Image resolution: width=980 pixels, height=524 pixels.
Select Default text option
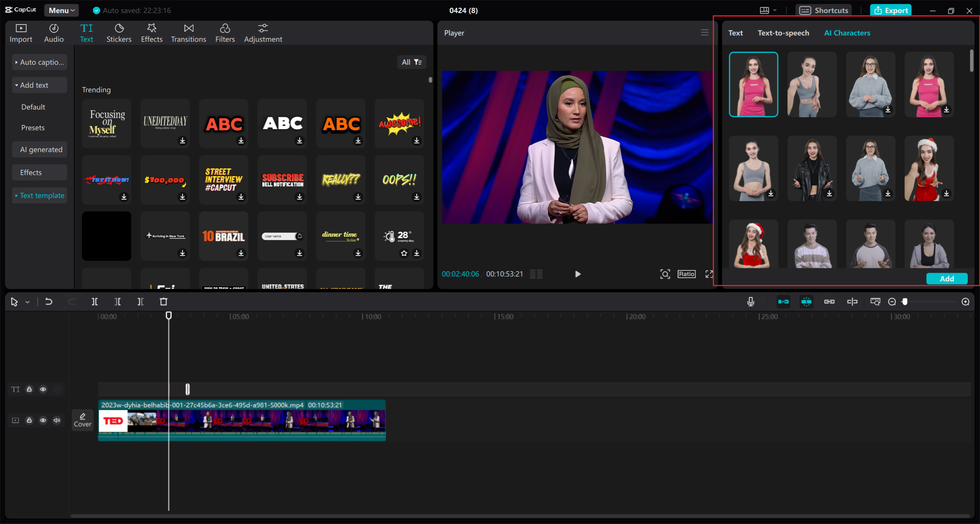[33, 107]
